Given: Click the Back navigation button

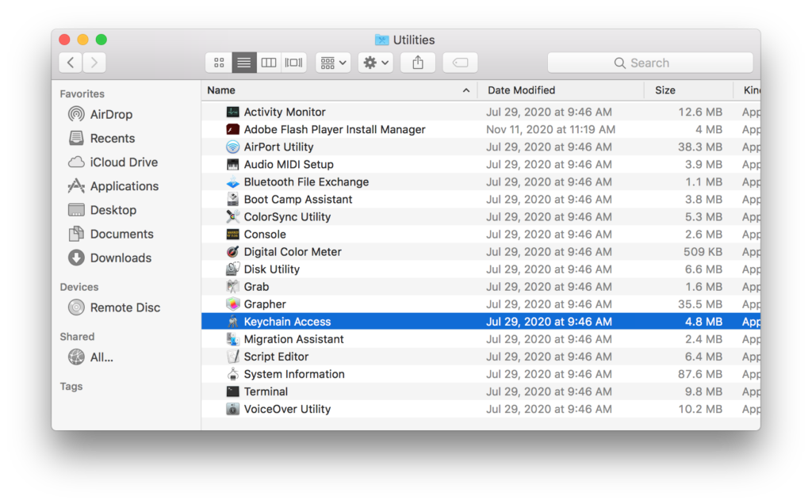Looking at the screenshot, I should click(71, 63).
